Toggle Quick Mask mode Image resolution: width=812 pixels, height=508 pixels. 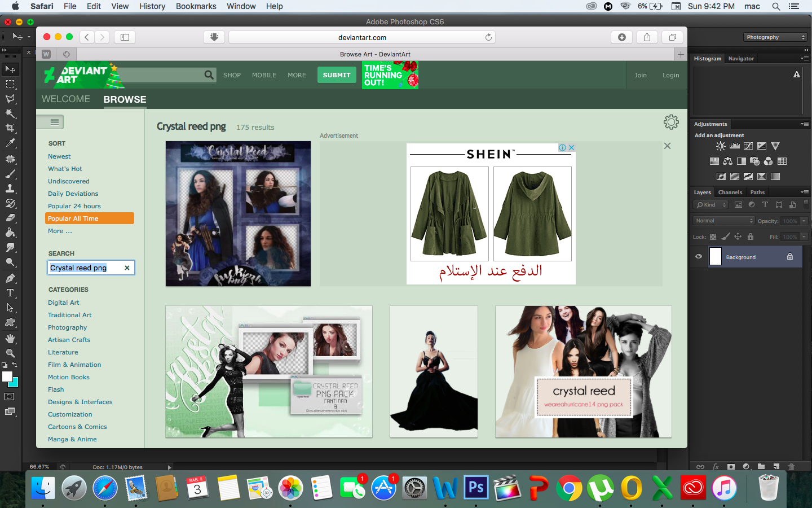[x=10, y=397]
